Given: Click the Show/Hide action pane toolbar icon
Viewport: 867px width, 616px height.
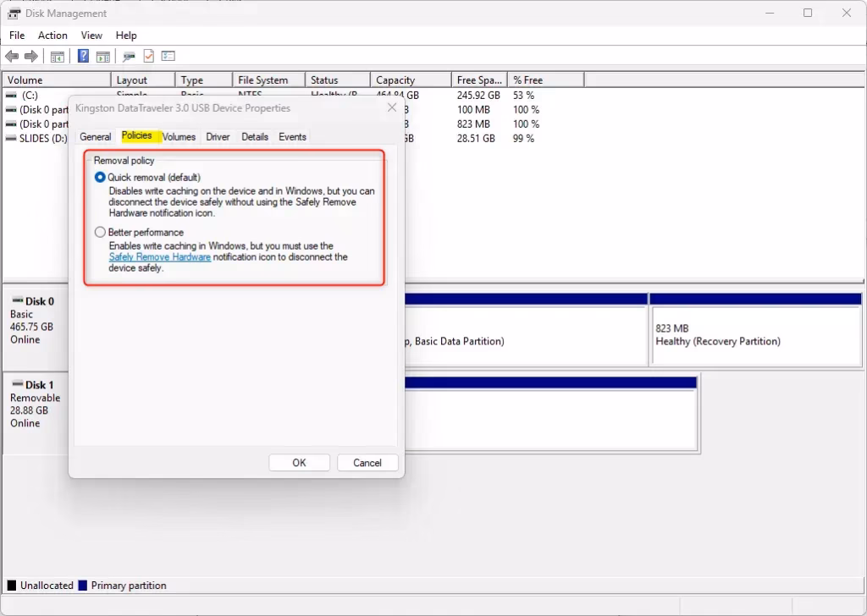Looking at the screenshot, I should [x=102, y=56].
